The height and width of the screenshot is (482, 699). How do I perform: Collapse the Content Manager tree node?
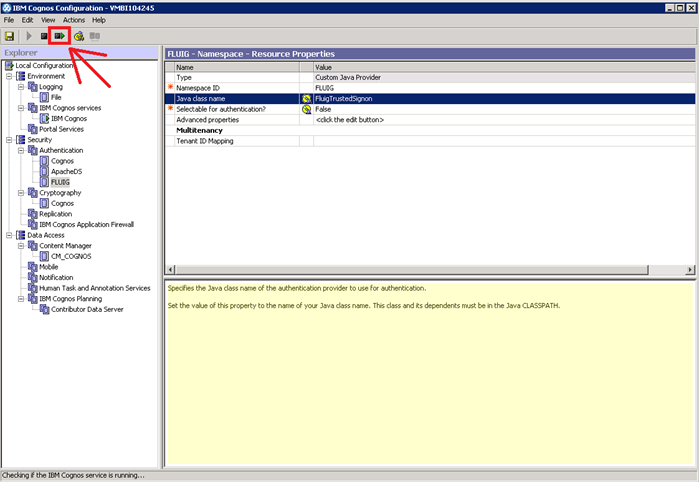21,246
